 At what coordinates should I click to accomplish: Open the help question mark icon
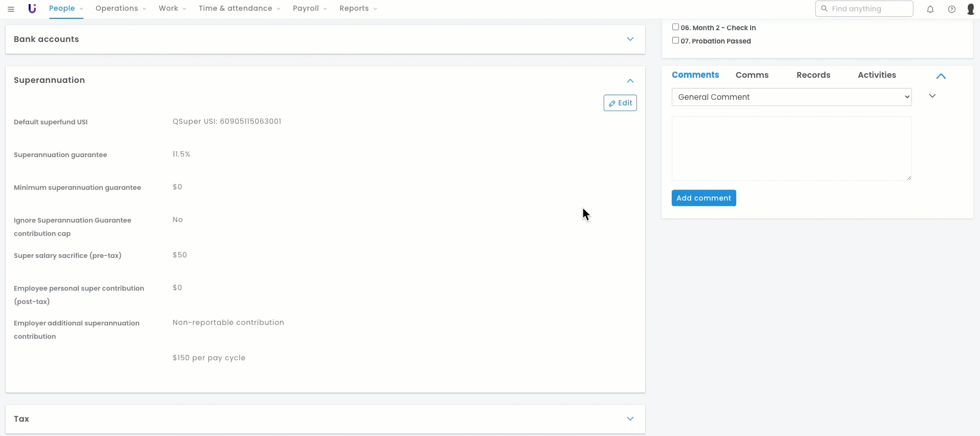[951, 9]
